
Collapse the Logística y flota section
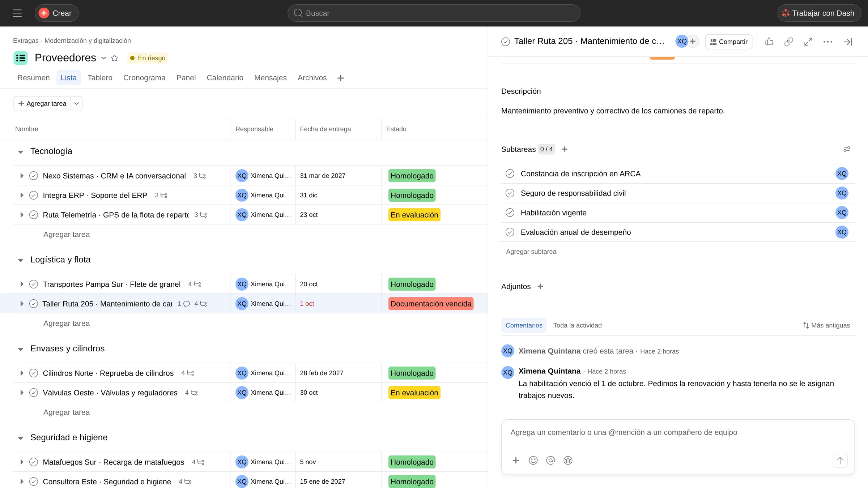coord(21,260)
